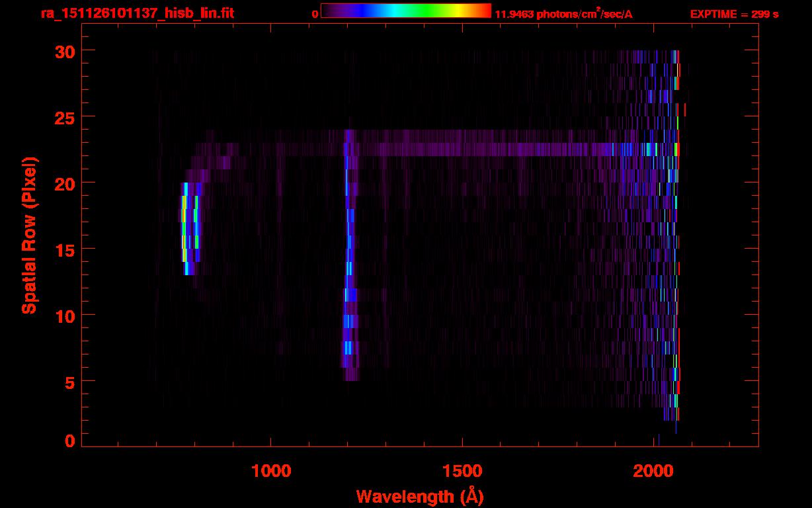Click the color bar minimum value 0
Screen dimensions: 812x508
point(315,14)
